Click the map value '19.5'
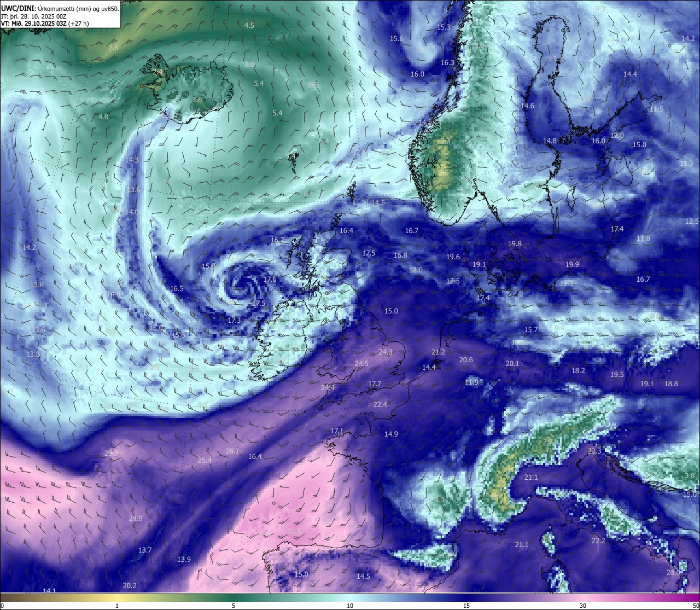This screenshot has height=610, width=700. [x=617, y=375]
